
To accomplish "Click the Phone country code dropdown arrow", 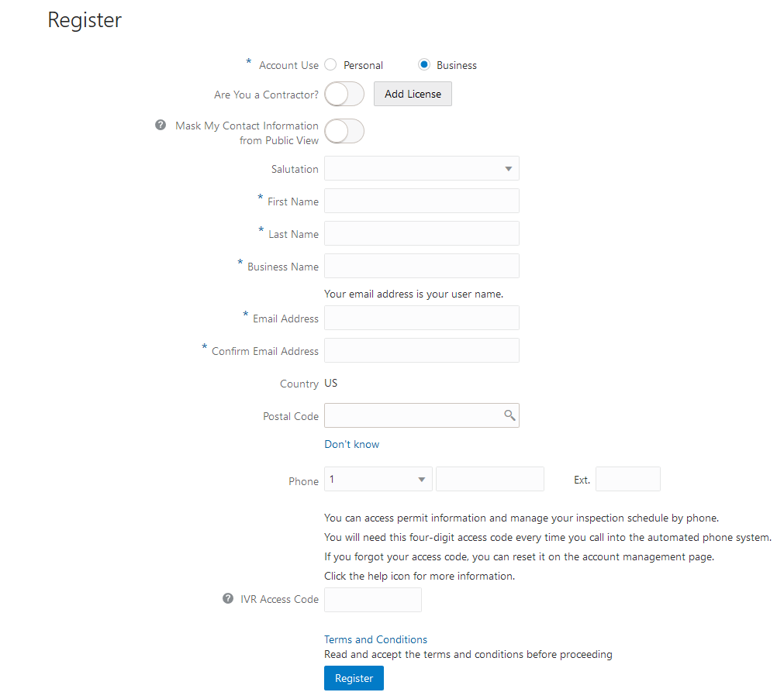I will [422, 479].
